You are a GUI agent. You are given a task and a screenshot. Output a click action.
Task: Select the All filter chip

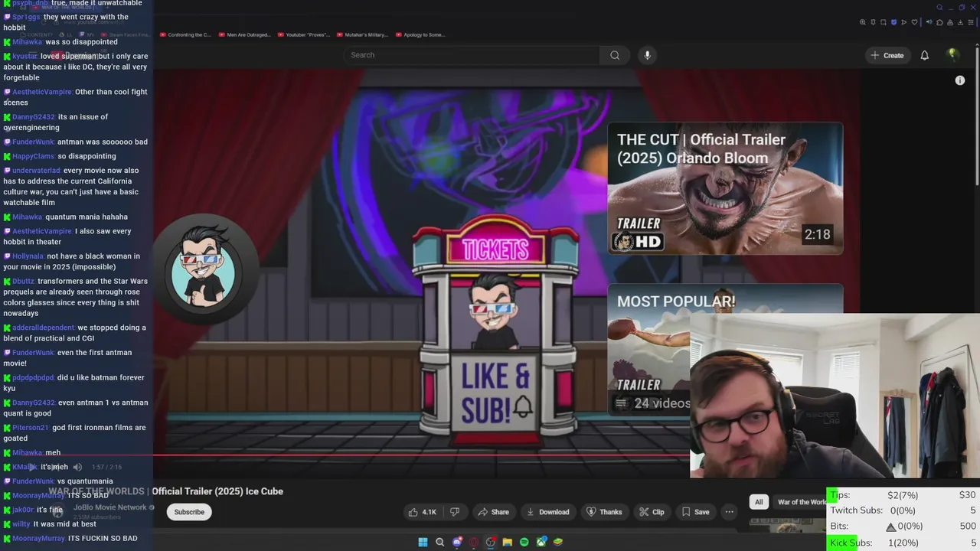(x=759, y=502)
